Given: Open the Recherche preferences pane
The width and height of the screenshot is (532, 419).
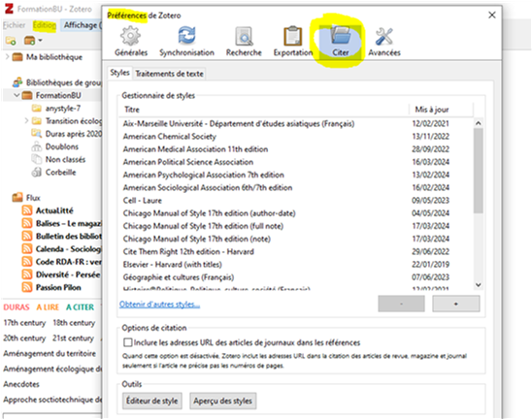Looking at the screenshot, I should coord(244,42).
